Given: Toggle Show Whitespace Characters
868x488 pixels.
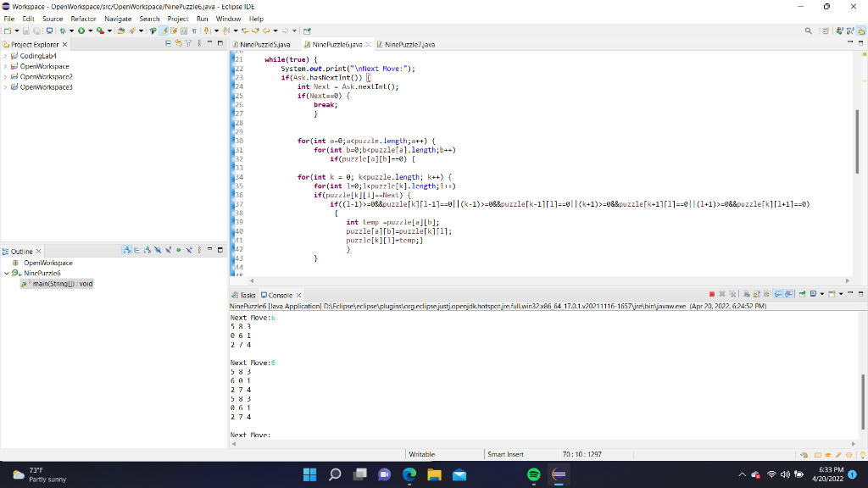Looking at the screenshot, I should point(194,30).
